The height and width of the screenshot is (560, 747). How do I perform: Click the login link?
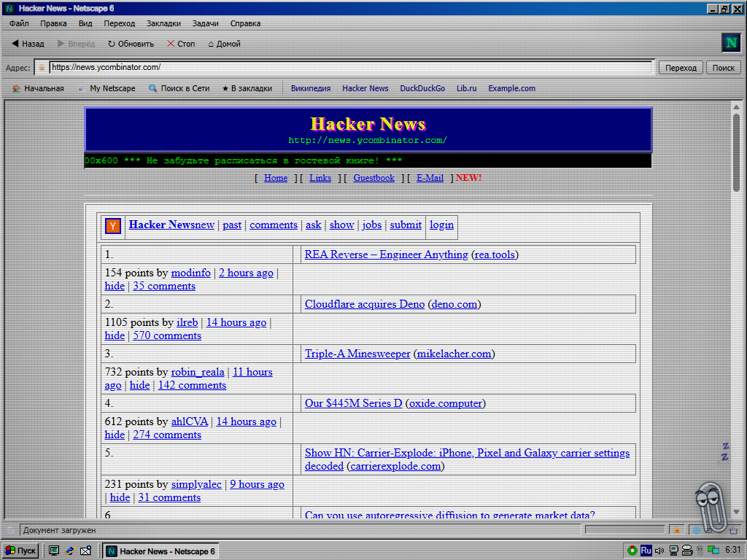tap(441, 225)
